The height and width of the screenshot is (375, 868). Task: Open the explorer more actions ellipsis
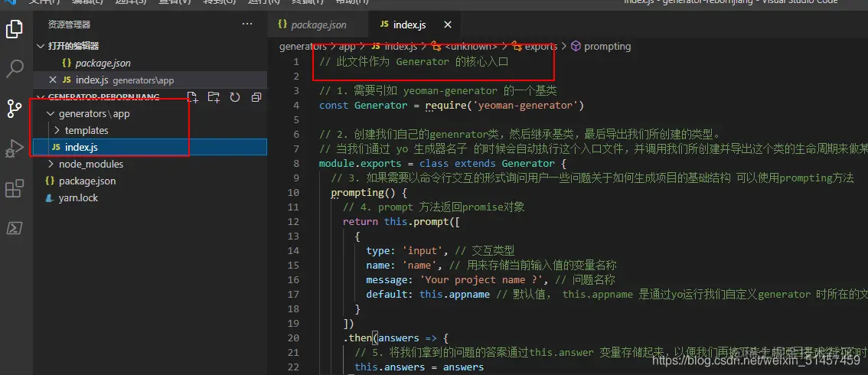[x=247, y=24]
